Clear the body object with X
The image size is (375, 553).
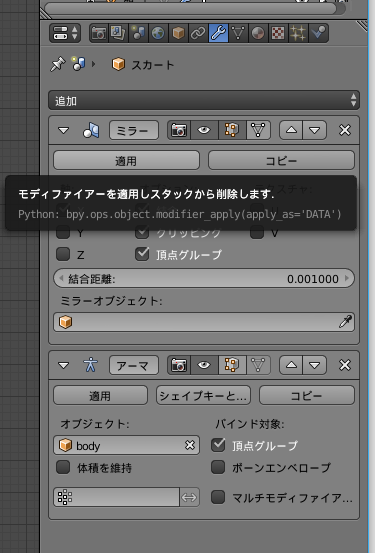[190, 445]
